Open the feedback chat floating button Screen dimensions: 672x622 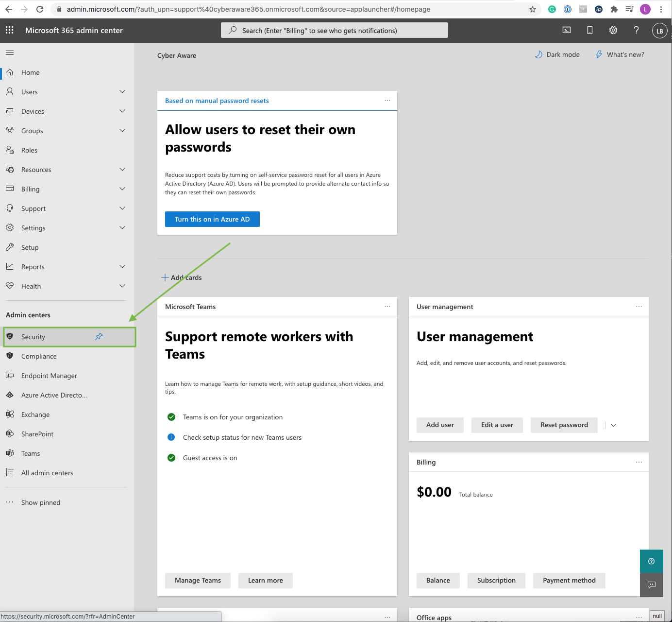pos(652,585)
